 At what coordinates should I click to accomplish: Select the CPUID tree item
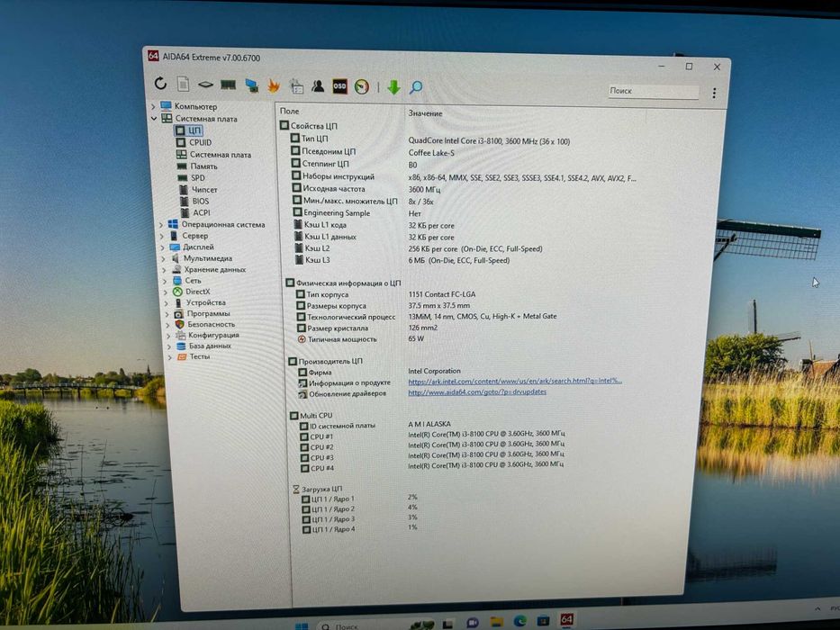click(x=194, y=142)
